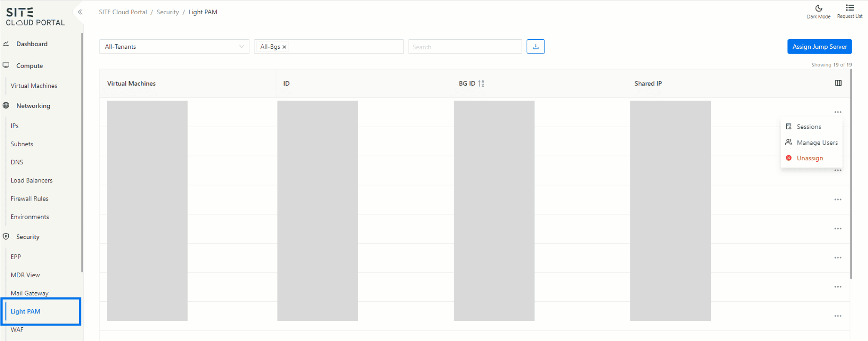Go to Security in the breadcrumb
Screen dimensions: 868x341
[x=167, y=12]
